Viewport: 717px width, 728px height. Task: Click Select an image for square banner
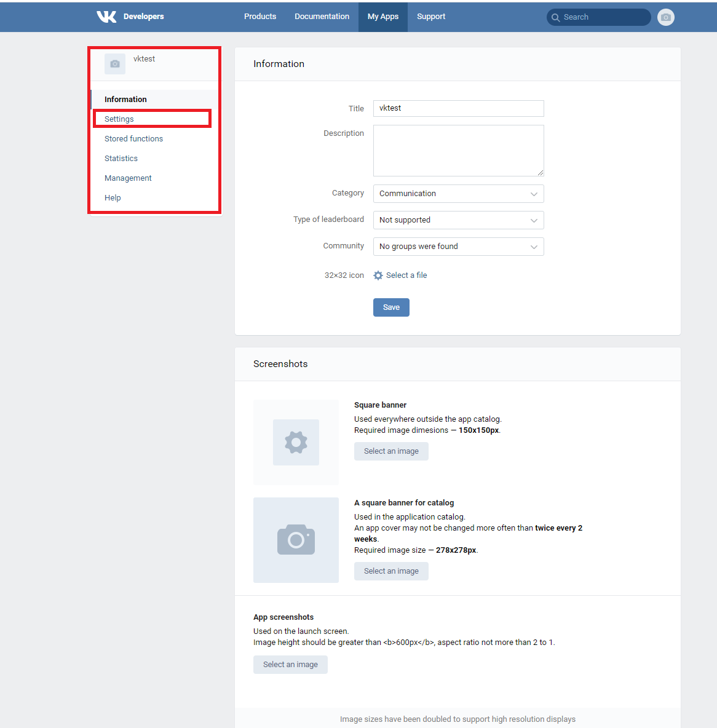(x=391, y=451)
